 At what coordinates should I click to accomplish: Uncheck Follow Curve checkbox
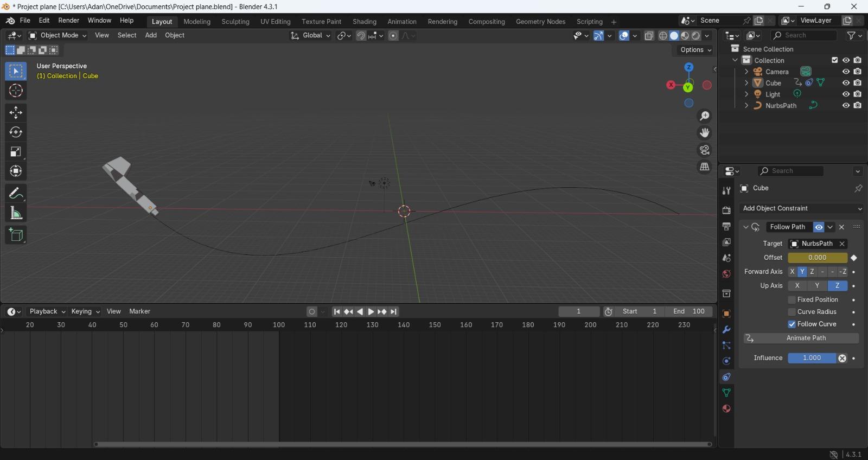[x=792, y=324]
